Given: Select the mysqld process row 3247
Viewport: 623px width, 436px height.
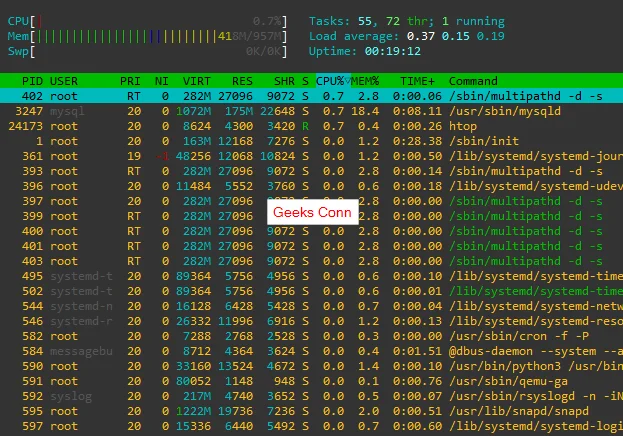Looking at the screenshot, I should point(312,111).
